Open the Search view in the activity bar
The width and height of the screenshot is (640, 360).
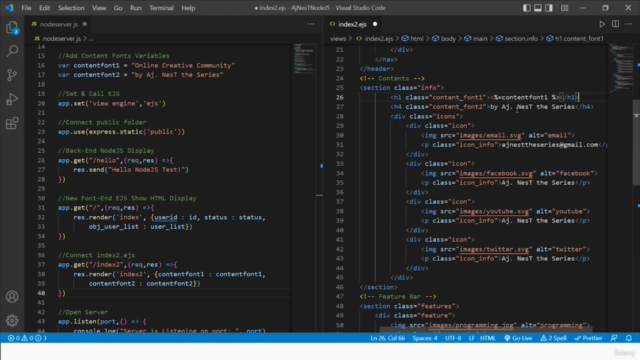(x=12, y=51)
